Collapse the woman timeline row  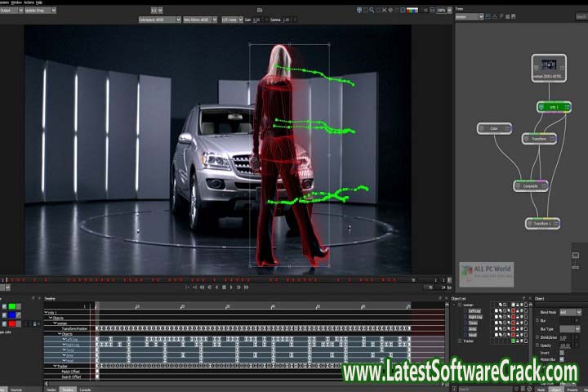click(55, 323)
